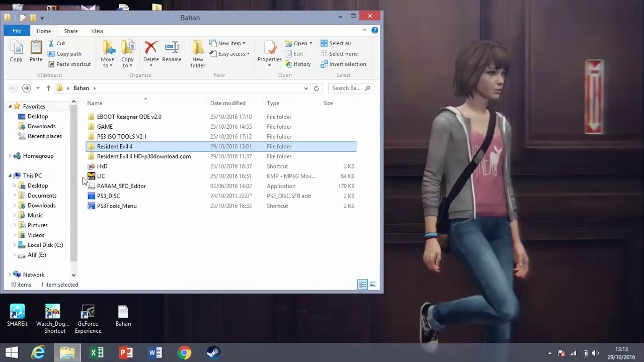Open the Help question mark icon
This screenshot has height=362, width=644.
(x=375, y=30)
